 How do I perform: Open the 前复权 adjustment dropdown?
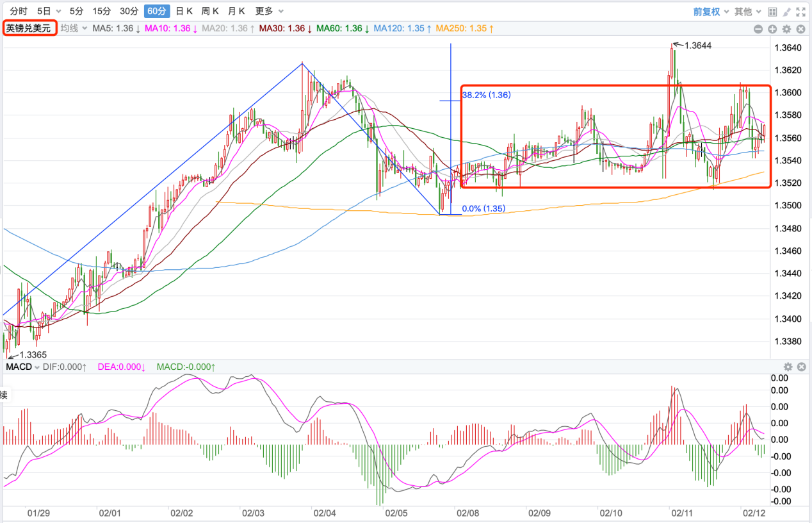click(x=710, y=12)
